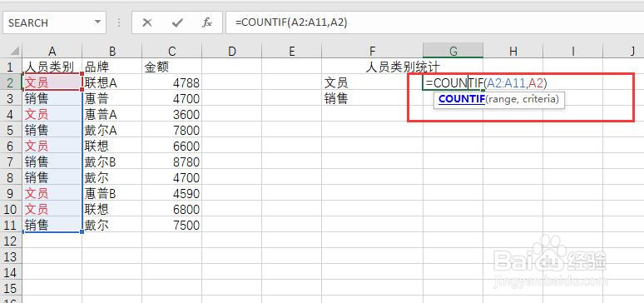This screenshot has width=644, height=303.
Task: Select column D header
Action: [232, 51]
